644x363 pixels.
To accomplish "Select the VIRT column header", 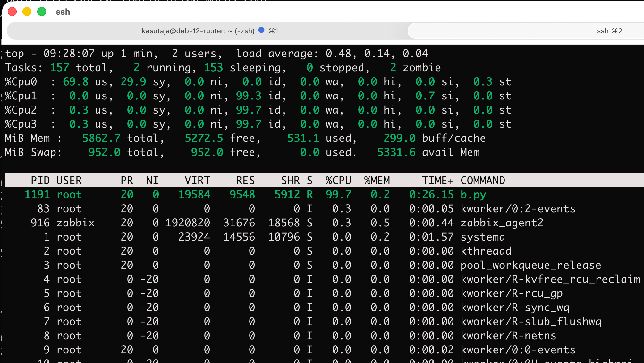I will coord(197,181).
